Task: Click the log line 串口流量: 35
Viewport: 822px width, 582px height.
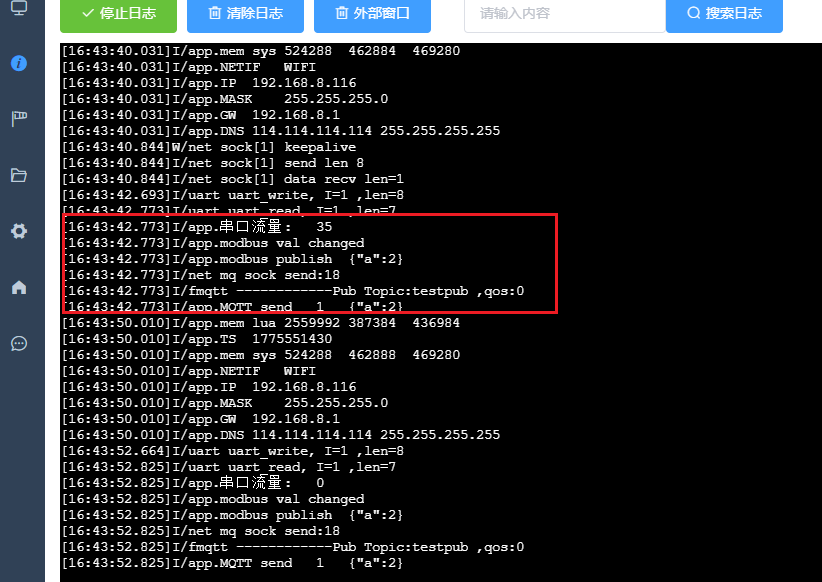Action: [x=199, y=227]
